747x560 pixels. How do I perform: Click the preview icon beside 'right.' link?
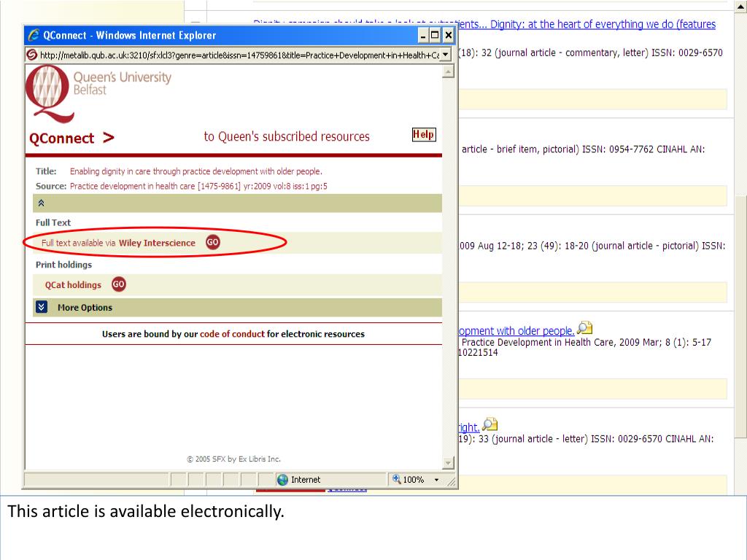pyautogui.click(x=489, y=424)
